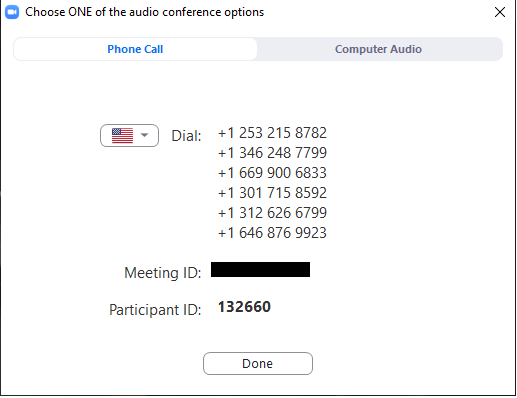The height and width of the screenshot is (398, 517).
Task: Select dial-in number +1 301 715 8592
Action: click(272, 193)
